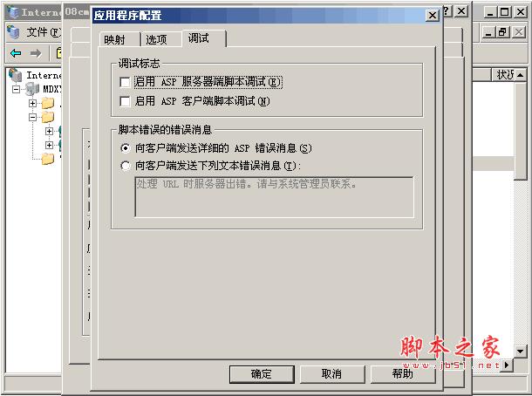Click the help question mark button
Image resolution: width=532 pixels, height=396 pixels.
coord(447,11)
